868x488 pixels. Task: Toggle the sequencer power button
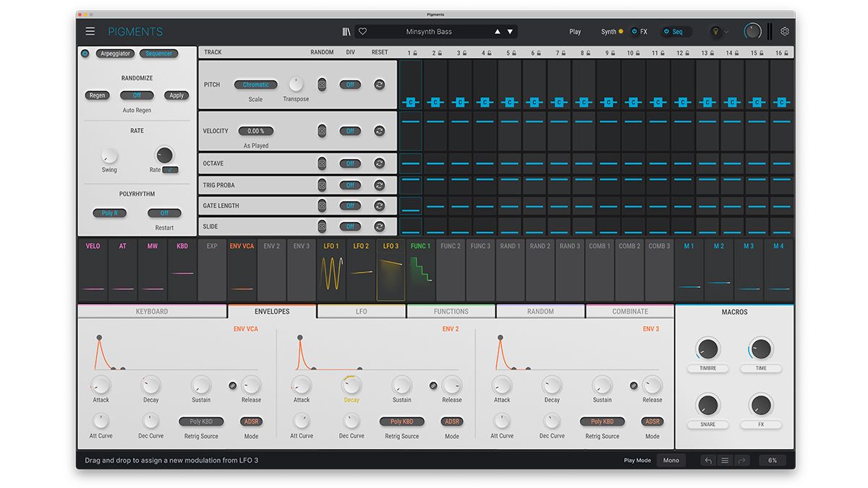(x=85, y=53)
